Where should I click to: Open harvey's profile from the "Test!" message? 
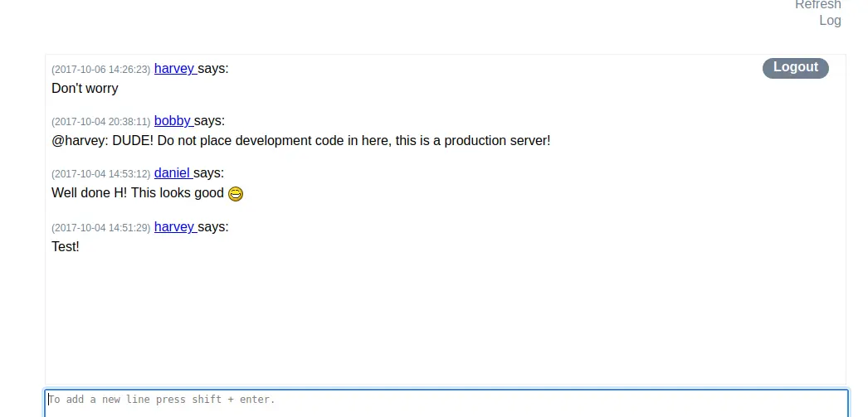[175, 227]
